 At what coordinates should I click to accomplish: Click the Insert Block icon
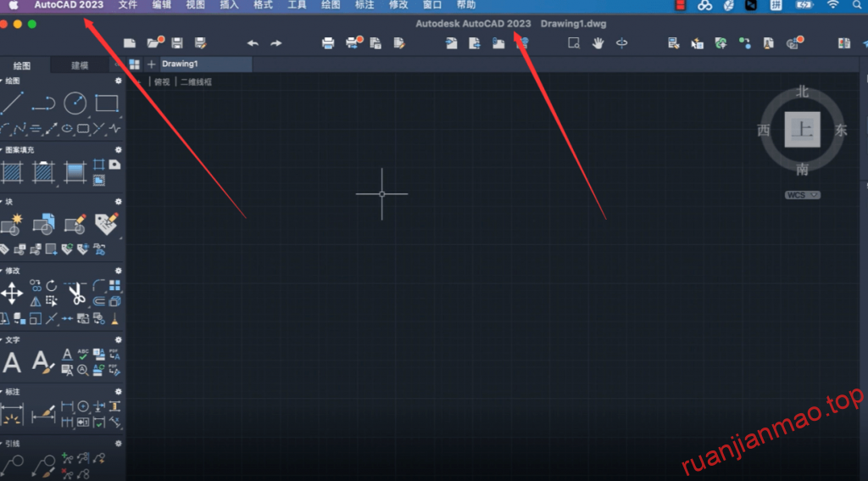[x=43, y=224]
